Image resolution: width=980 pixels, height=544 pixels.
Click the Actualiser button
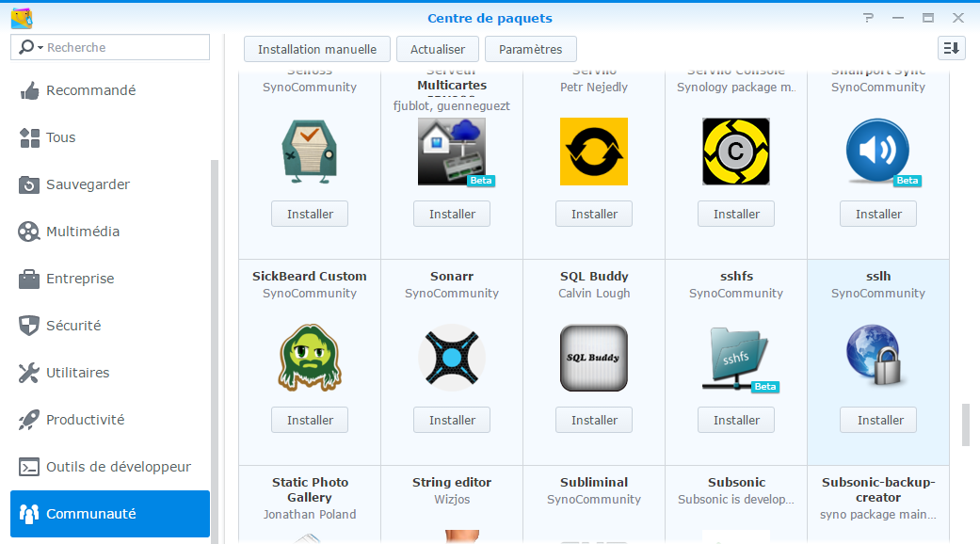[438, 49]
